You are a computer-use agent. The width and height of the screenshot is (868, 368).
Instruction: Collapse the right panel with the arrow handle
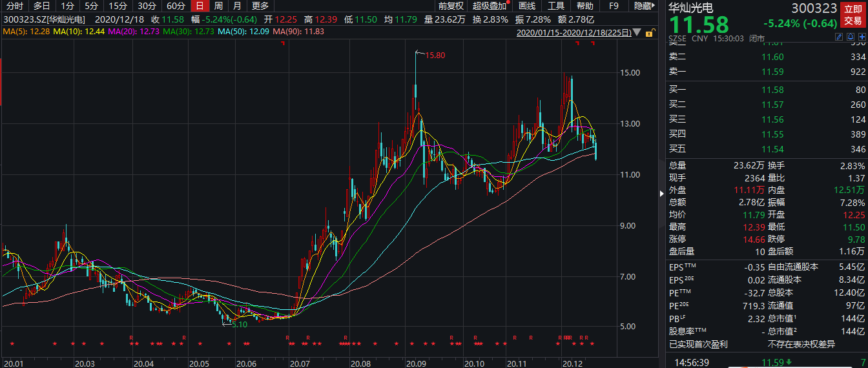pos(661,193)
